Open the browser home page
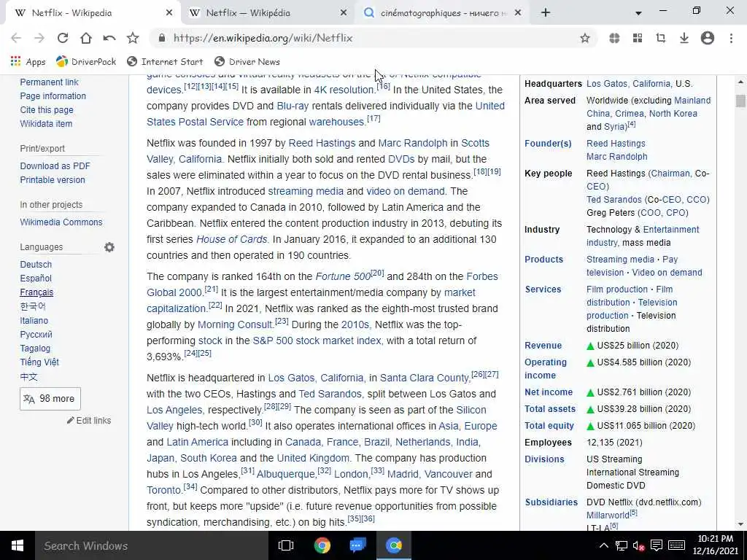Viewport: 747px width, 560px height. [86, 38]
